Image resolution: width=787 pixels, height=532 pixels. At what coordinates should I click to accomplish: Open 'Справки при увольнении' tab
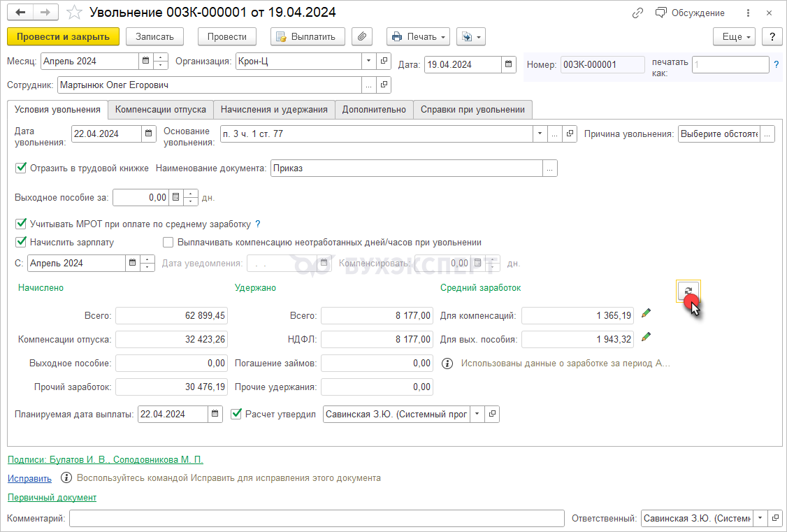pyautogui.click(x=472, y=109)
